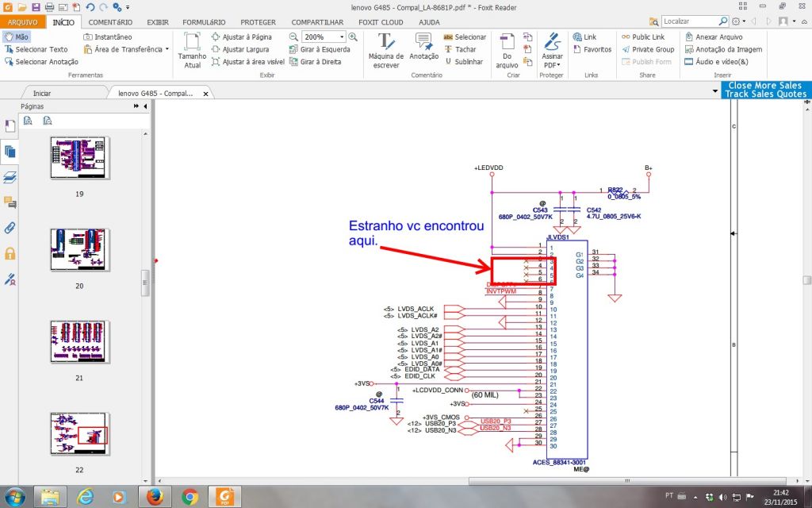This screenshot has width=812, height=508.
Task: Open the ARQUIVO menu
Action: (x=22, y=22)
